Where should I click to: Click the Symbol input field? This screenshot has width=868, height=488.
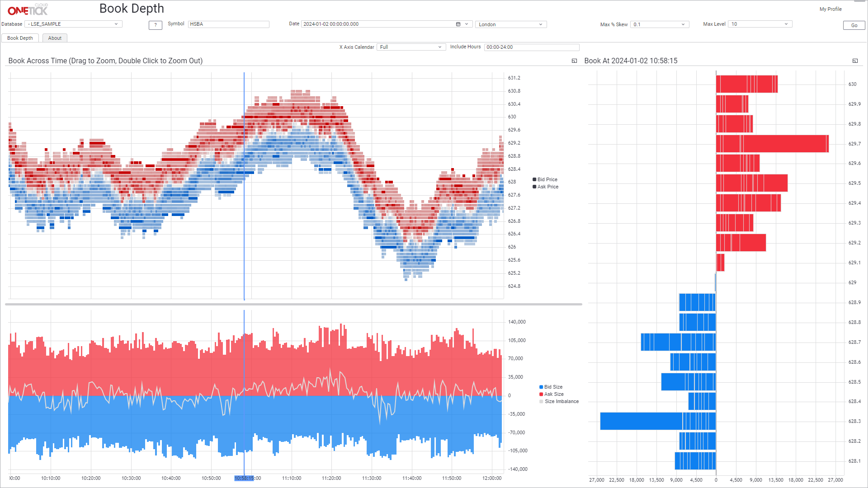pos(228,24)
